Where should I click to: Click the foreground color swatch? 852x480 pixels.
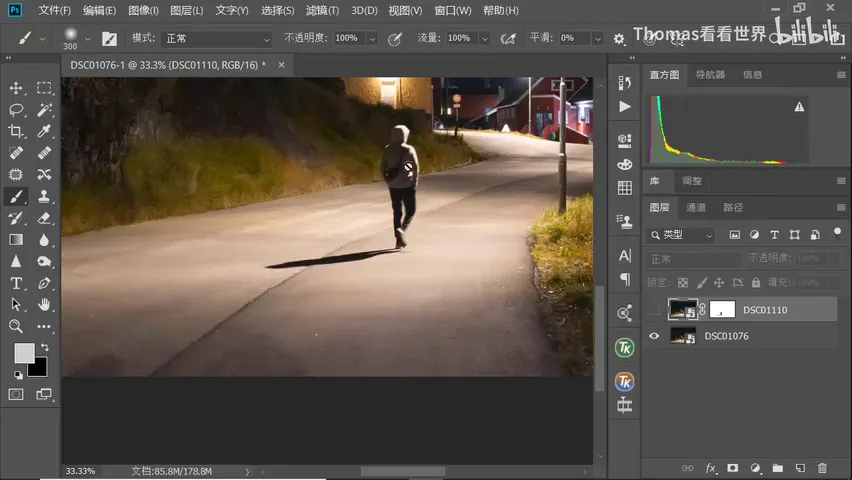tap(23, 352)
